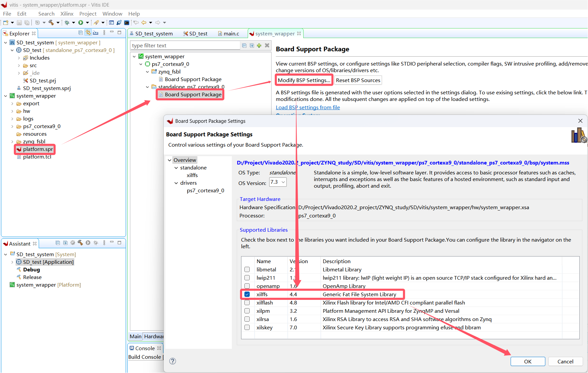Switch to the main.c editor tab
Viewport: 588px width, 373px height.
228,33
